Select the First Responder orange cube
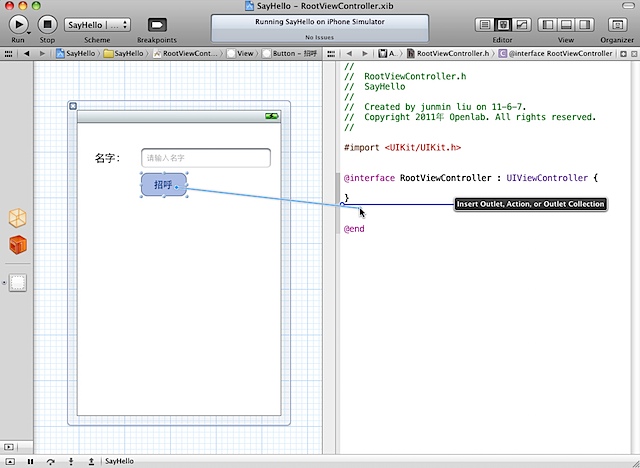Screen dimensions: 640x468 [x=18, y=245]
